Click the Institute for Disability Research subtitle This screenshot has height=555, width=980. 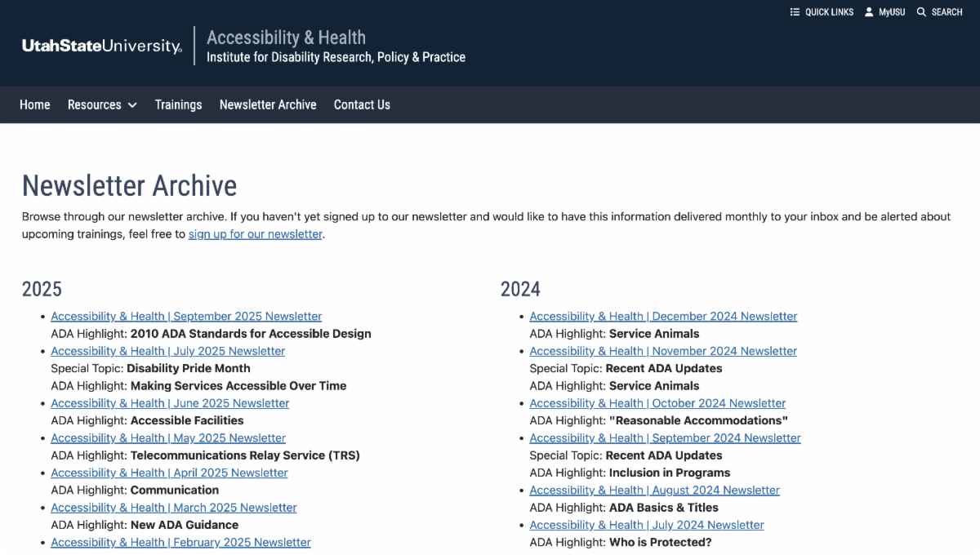[x=336, y=57]
